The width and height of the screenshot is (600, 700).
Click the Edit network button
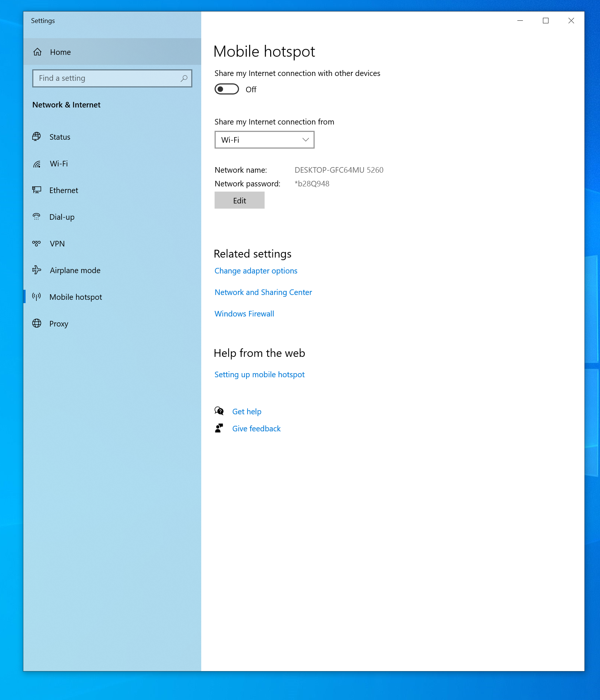[x=239, y=200]
